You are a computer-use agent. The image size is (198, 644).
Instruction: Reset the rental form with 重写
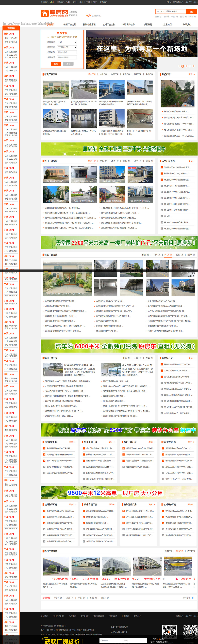68,64
